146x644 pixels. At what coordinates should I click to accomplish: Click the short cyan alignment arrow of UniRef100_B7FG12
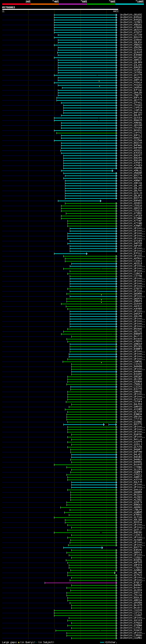pyautogui.click(x=71, y=254)
